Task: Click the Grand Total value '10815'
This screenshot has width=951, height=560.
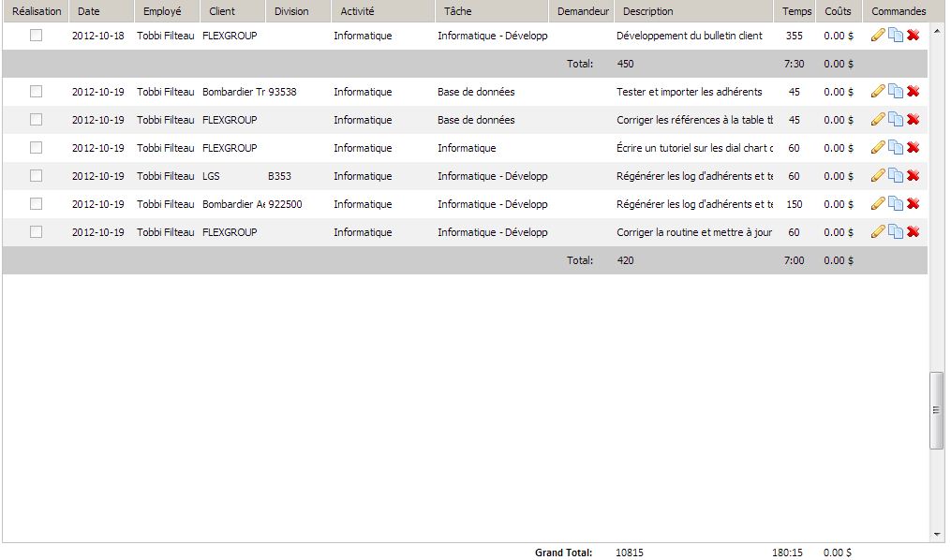Action: click(x=630, y=553)
